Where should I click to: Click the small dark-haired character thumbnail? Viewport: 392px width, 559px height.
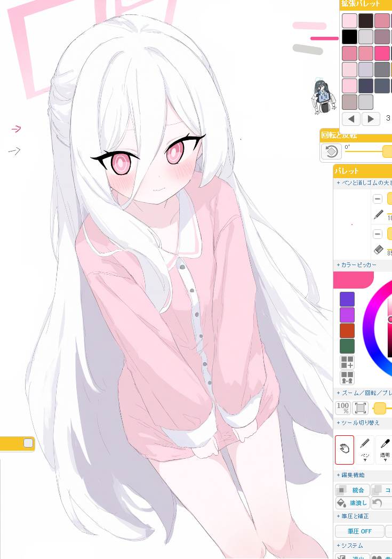pyautogui.click(x=324, y=96)
